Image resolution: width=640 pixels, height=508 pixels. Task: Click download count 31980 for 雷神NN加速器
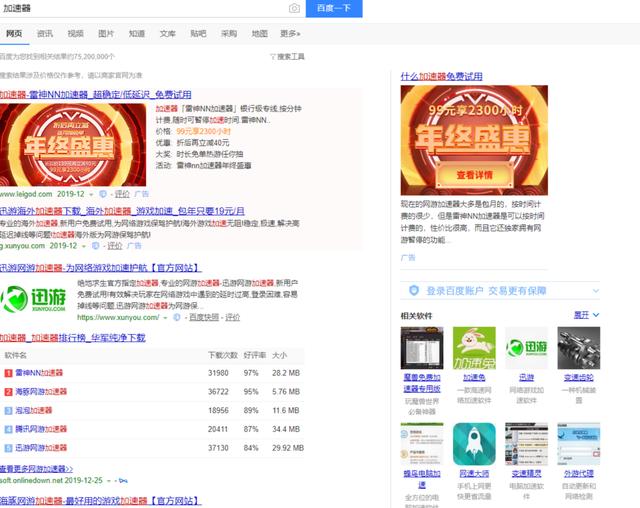click(x=218, y=373)
